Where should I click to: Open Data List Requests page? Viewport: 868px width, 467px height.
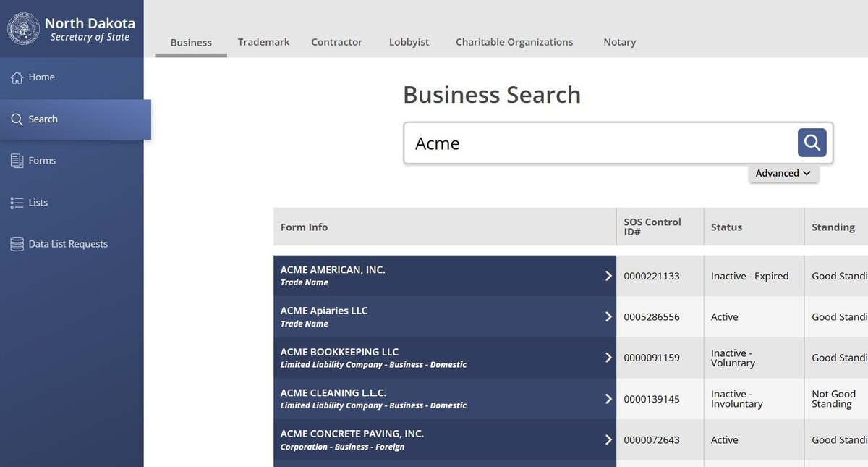(72, 244)
